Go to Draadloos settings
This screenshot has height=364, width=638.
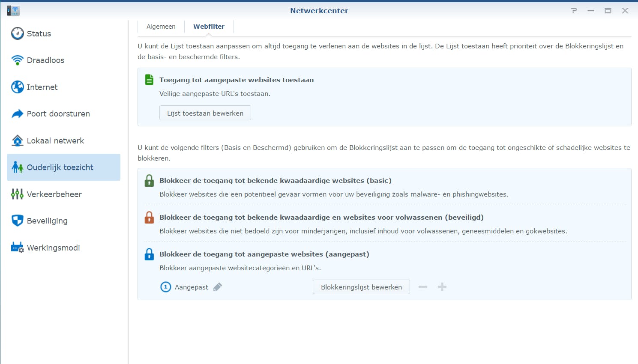63,60
